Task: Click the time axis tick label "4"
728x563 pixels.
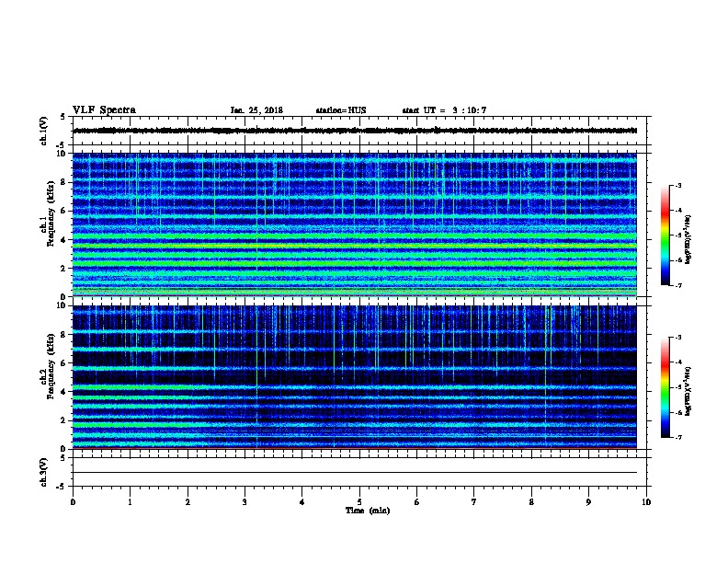Action: pos(302,502)
